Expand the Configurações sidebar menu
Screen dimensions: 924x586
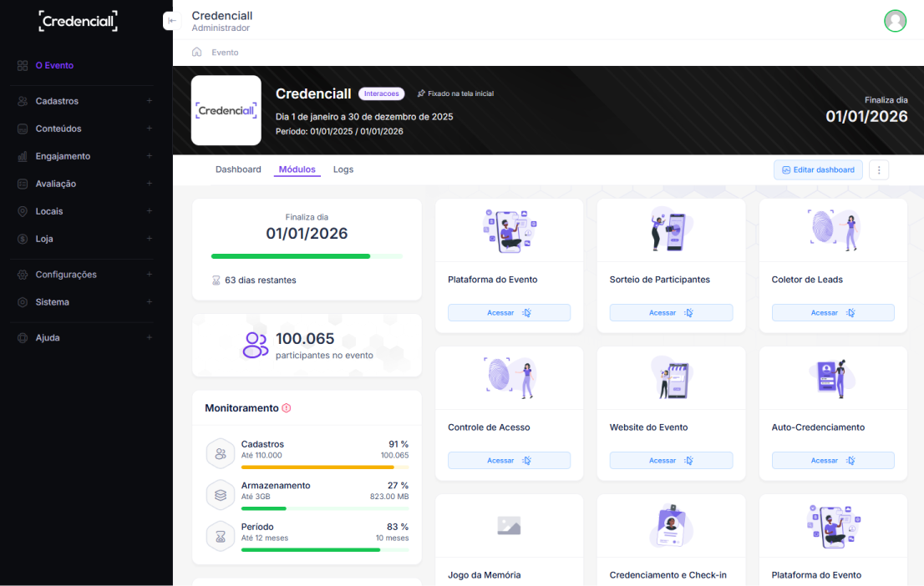[84, 275]
